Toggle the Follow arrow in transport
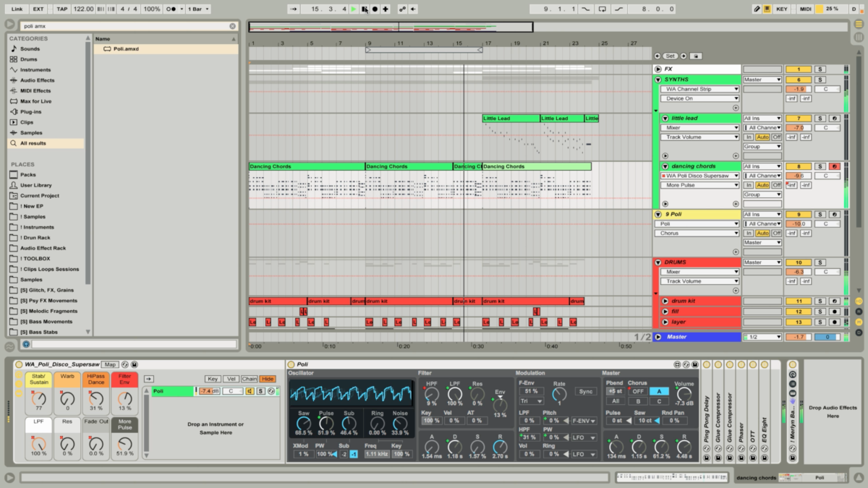The image size is (868, 488). point(293,9)
